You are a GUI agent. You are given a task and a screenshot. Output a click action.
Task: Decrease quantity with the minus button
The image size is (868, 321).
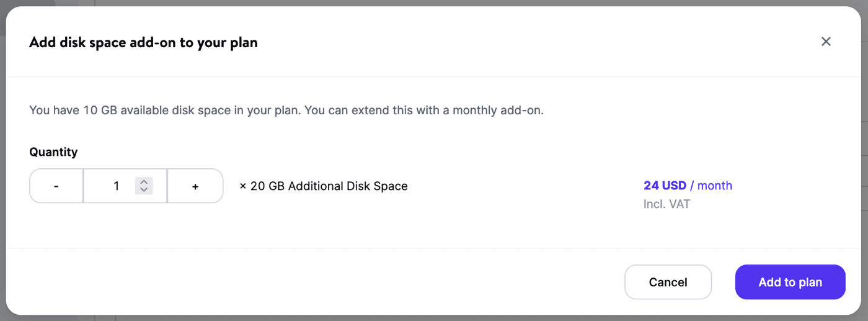click(x=56, y=186)
